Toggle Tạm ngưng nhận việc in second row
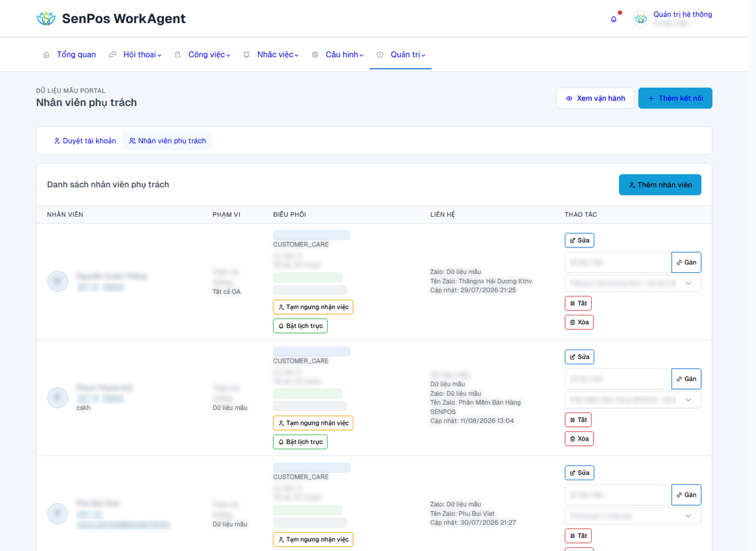This screenshot has width=756, height=551. pyautogui.click(x=313, y=423)
